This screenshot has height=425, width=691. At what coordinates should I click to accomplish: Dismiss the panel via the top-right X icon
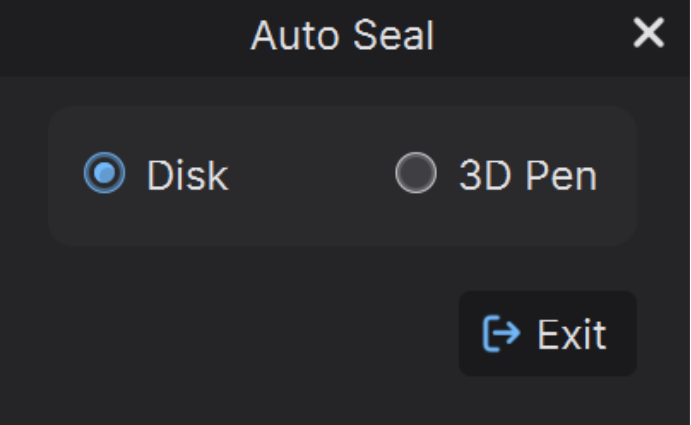[x=648, y=32]
